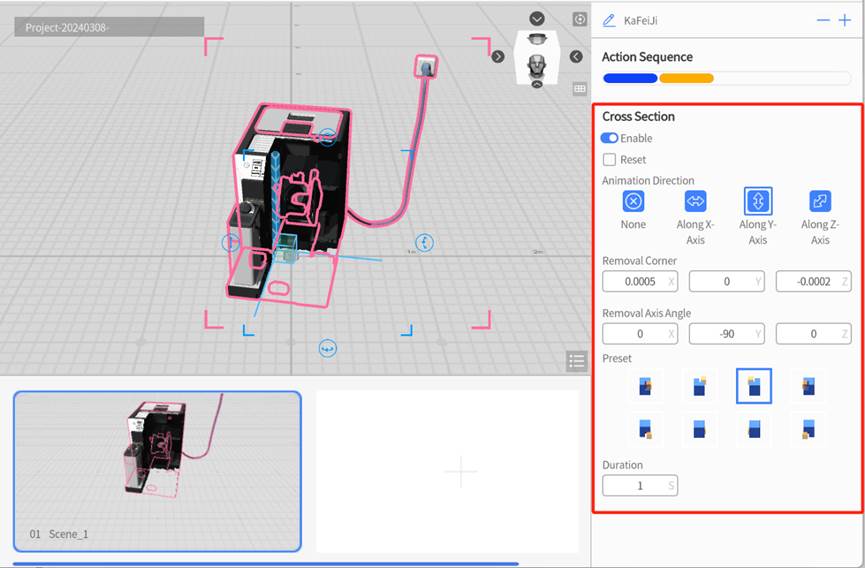Toggle the grid icon below view cube

tap(579, 89)
